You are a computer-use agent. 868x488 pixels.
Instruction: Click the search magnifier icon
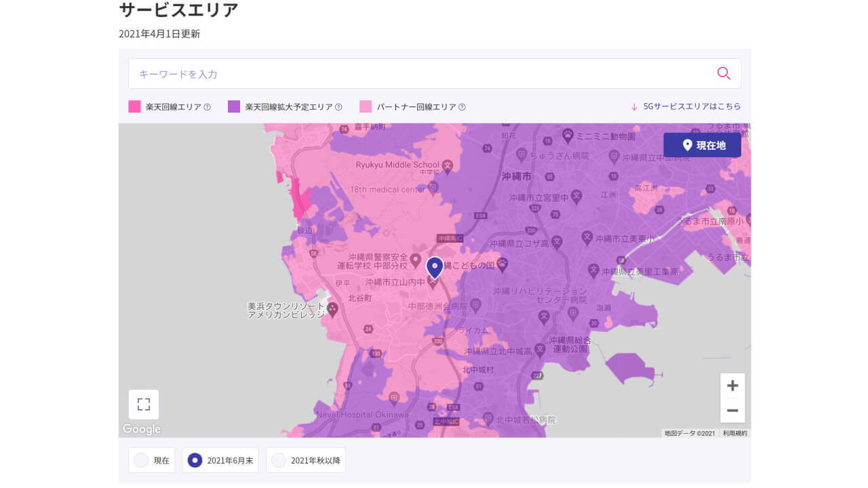pos(724,73)
